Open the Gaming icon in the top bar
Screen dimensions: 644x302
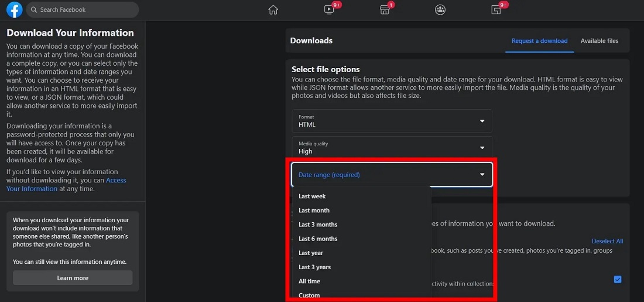pyautogui.click(x=496, y=10)
